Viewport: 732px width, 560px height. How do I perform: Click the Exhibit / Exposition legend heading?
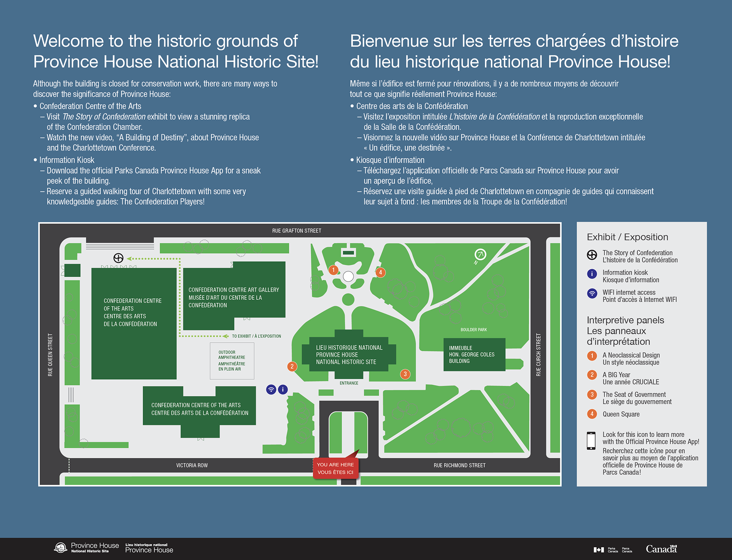point(627,237)
